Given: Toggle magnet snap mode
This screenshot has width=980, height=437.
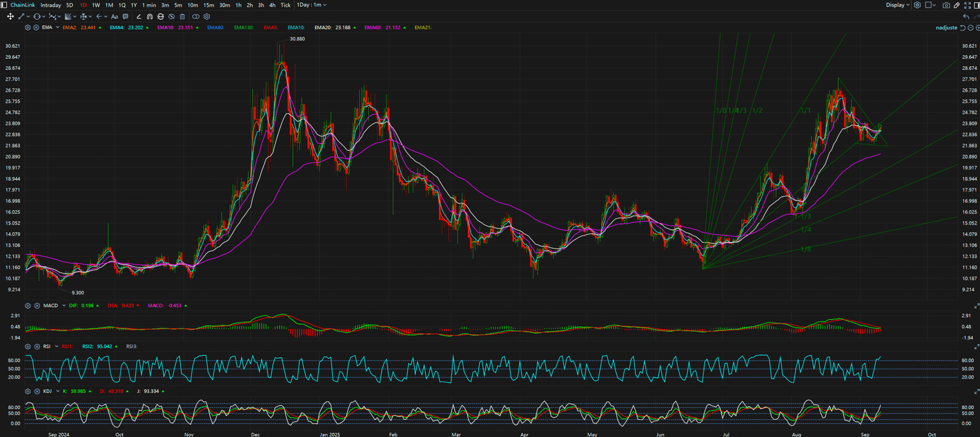Looking at the screenshot, I should [149, 17].
